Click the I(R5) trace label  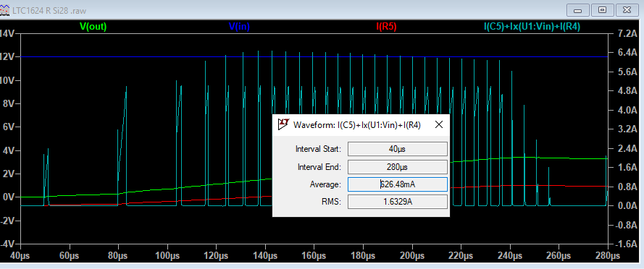tap(386, 27)
